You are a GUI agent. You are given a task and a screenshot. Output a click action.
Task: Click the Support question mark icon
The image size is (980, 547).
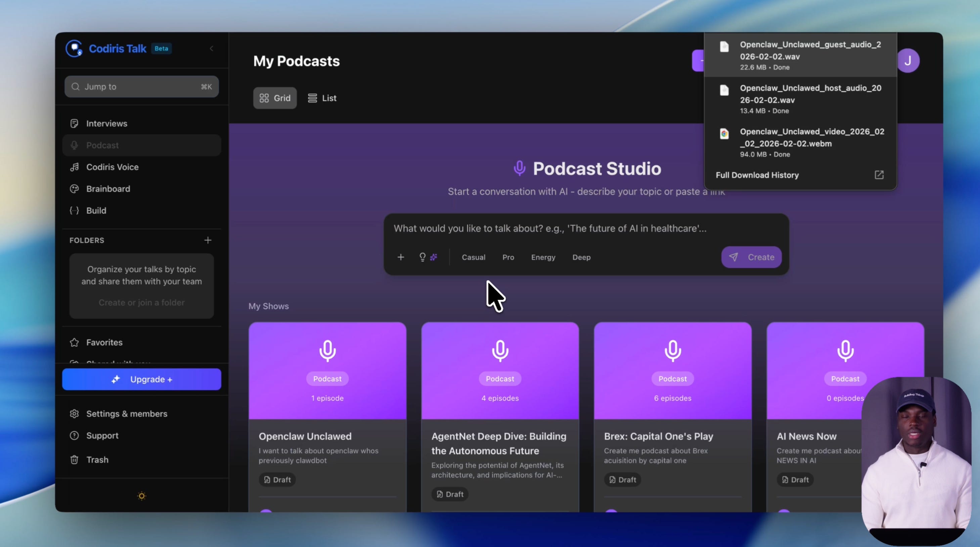pyautogui.click(x=74, y=436)
